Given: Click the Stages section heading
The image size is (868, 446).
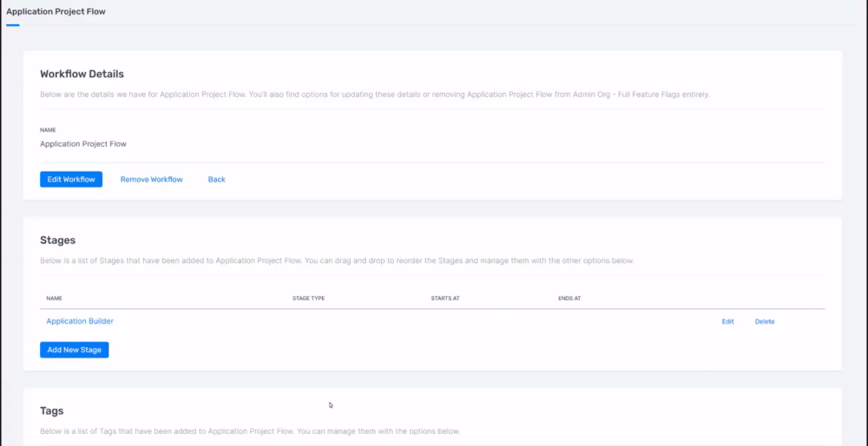Looking at the screenshot, I should [x=57, y=240].
